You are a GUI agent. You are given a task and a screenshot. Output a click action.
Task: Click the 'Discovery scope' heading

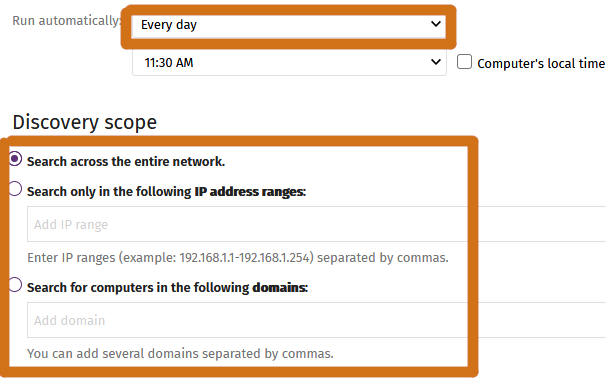(85, 122)
